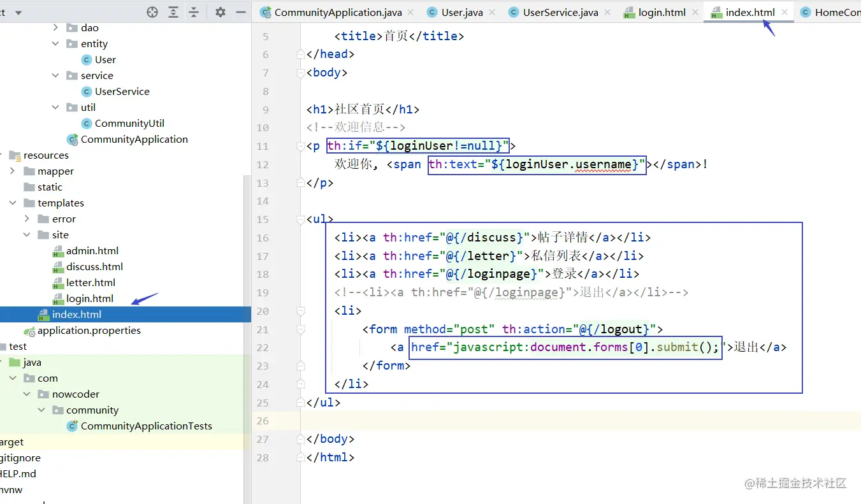Click the Expand All icon in project toolbar
This screenshot has height=504, width=861.
click(x=173, y=12)
